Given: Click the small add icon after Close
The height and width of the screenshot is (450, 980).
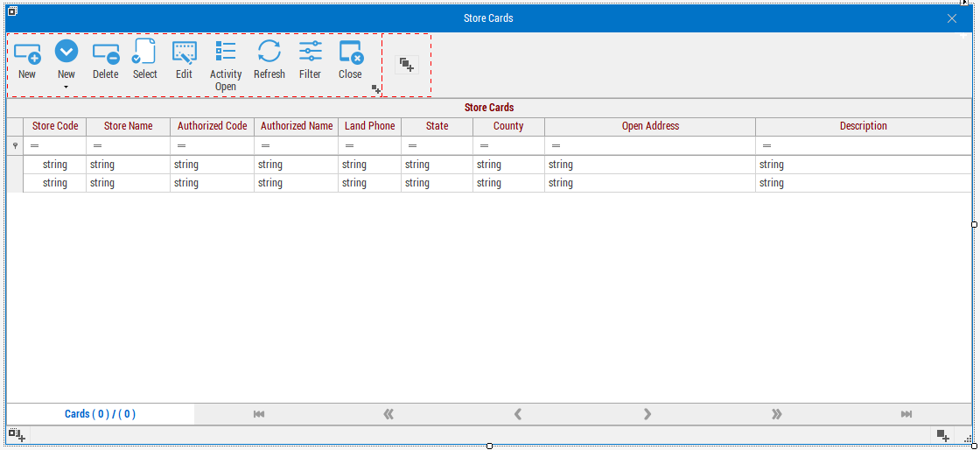Looking at the screenshot, I should tap(376, 89).
